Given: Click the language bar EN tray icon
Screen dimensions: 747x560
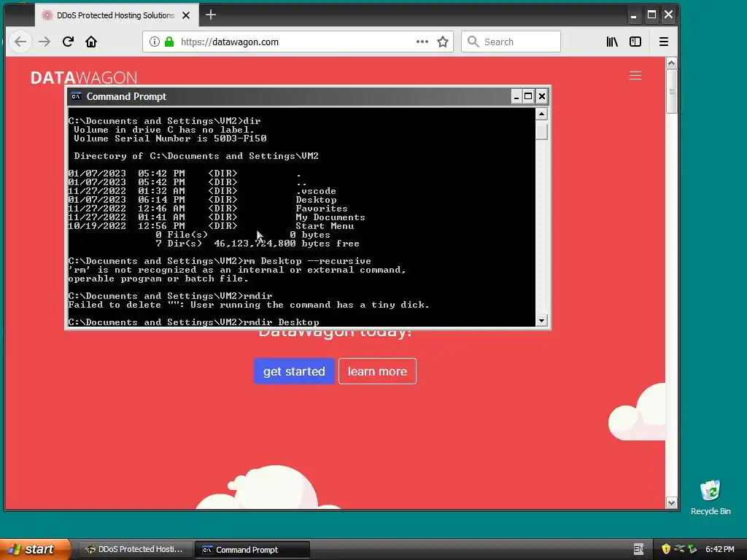Looking at the screenshot, I should coord(638,550).
